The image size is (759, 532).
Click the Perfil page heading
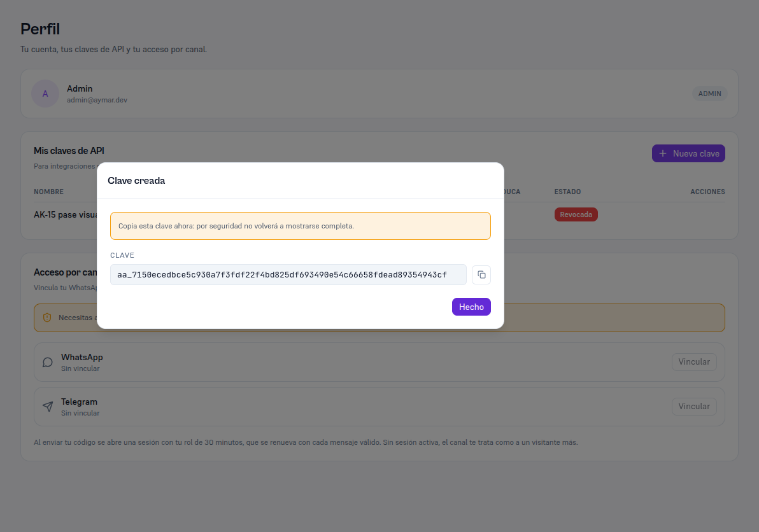[40, 29]
